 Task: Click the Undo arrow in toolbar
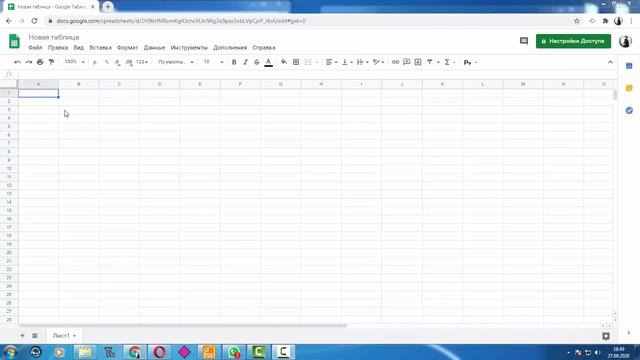tap(17, 62)
